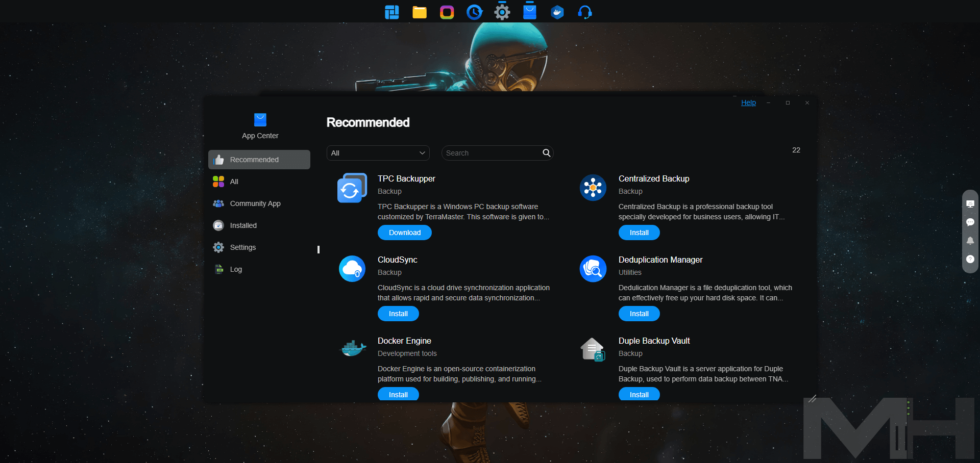Click the search magnifier icon
The width and height of the screenshot is (980, 463).
click(547, 153)
